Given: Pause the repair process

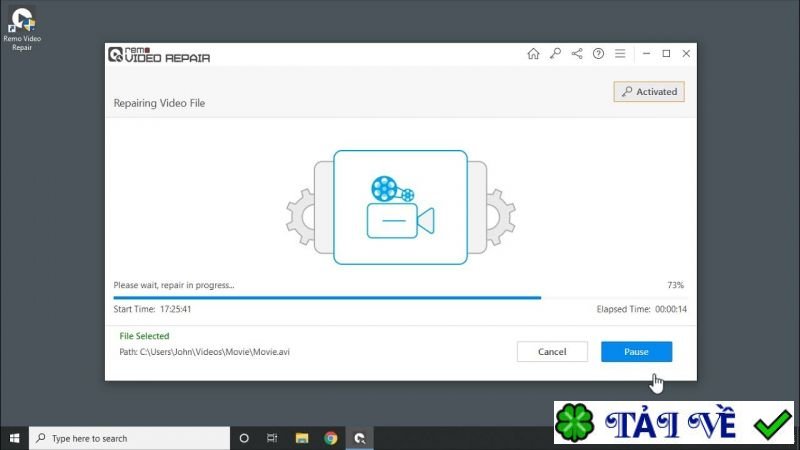Looking at the screenshot, I should point(636,352).
